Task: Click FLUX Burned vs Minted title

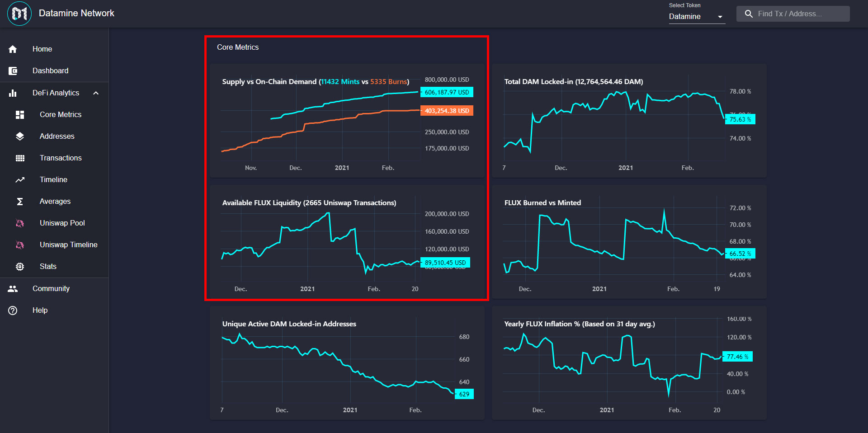Action: coord(542,203)
